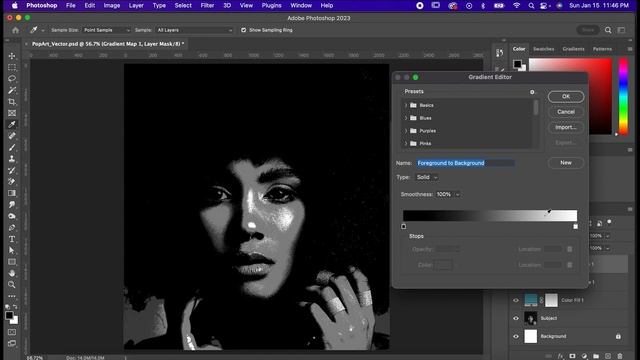Open the Filter menu
Screen dimensions: 640x360
(207, 6)
